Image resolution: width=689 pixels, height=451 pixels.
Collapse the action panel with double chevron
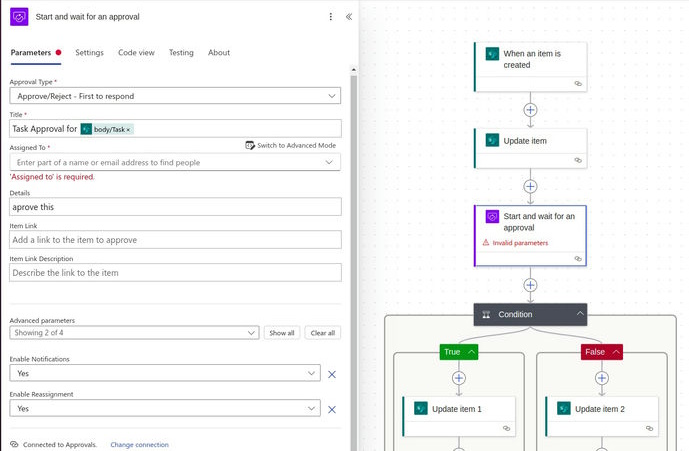348,17
